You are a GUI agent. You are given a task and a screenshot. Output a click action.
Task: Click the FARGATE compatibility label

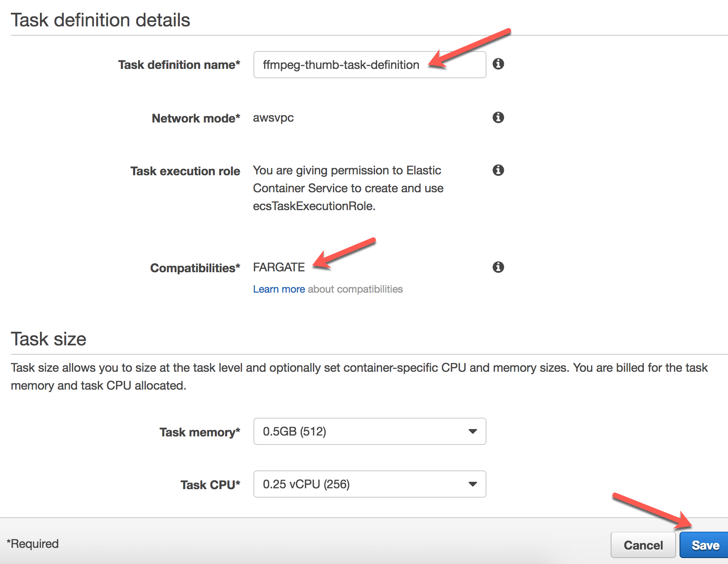click(279, 267)
